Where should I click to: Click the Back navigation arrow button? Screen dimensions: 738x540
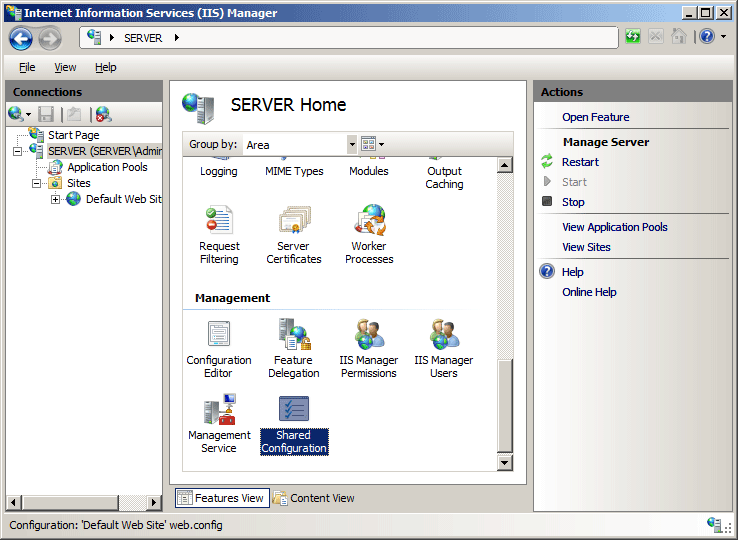point(21,39)
